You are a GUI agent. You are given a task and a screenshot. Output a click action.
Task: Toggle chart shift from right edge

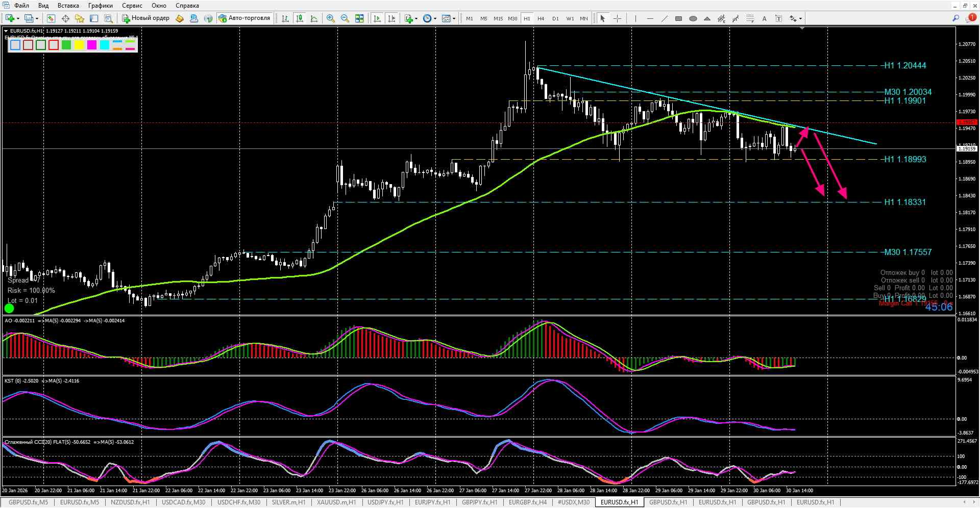tap(391, 18)
